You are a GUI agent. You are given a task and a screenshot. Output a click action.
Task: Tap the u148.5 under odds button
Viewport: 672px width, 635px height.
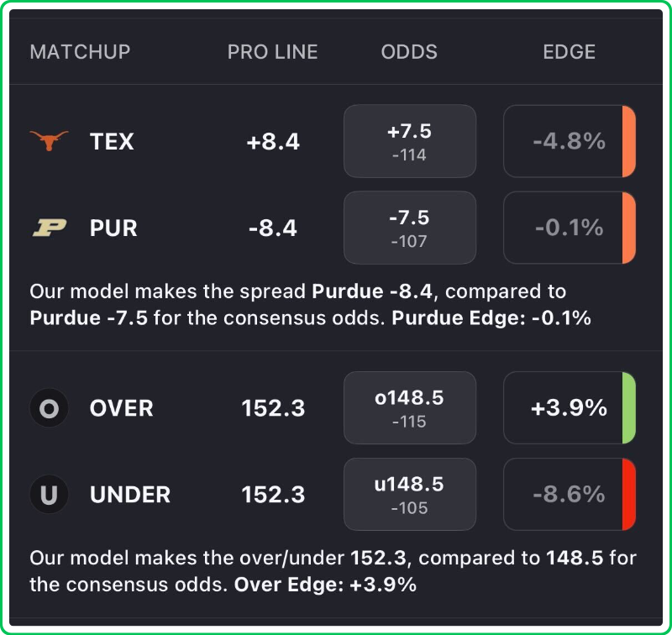point(409,495)
